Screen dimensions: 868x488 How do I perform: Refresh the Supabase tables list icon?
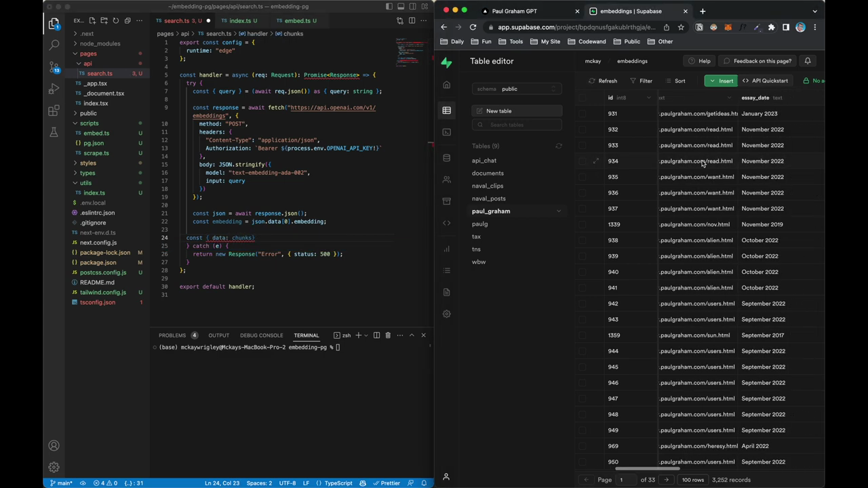(559, 146)
